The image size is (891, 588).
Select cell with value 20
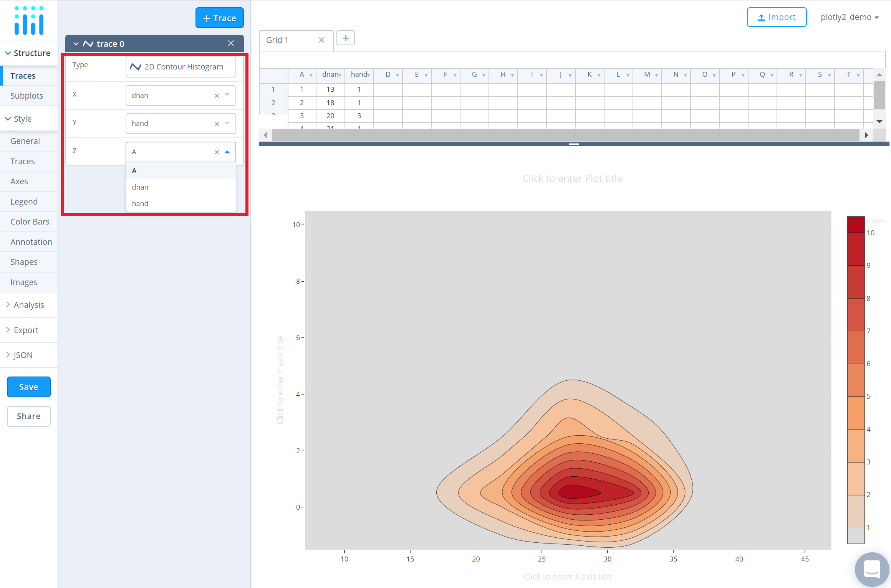point(330,116)
